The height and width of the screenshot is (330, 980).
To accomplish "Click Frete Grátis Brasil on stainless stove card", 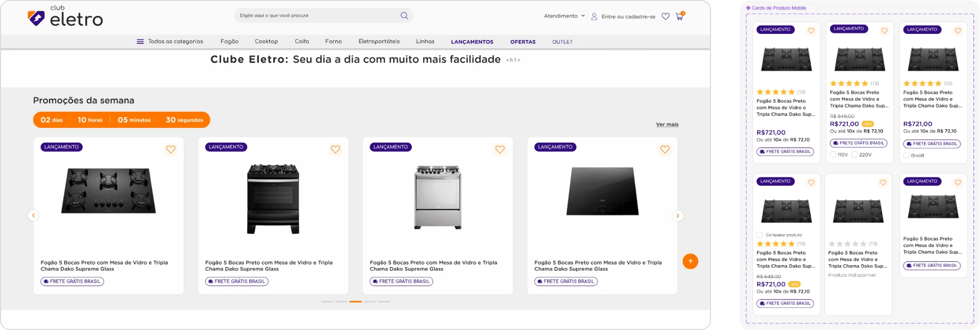I will point(402,282).
